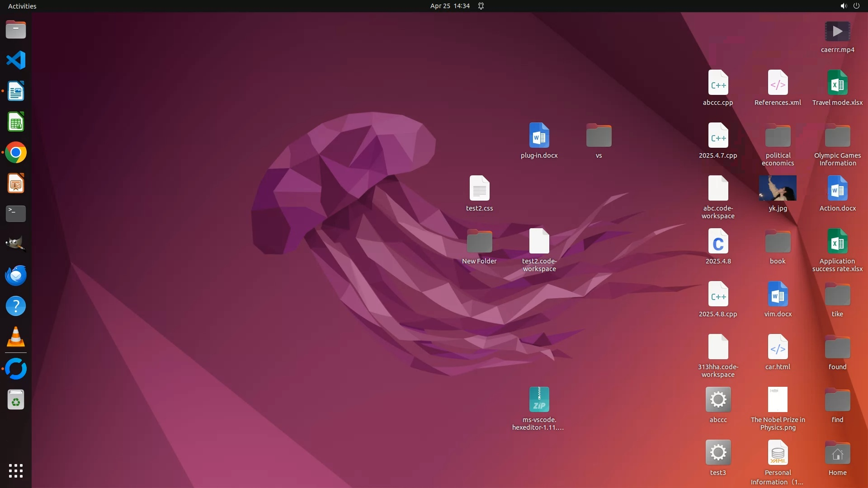Screen dimensions: 868x488
Task: Launch VLC media player from dock
Action: pyautogui.click(x=16, y=337)
